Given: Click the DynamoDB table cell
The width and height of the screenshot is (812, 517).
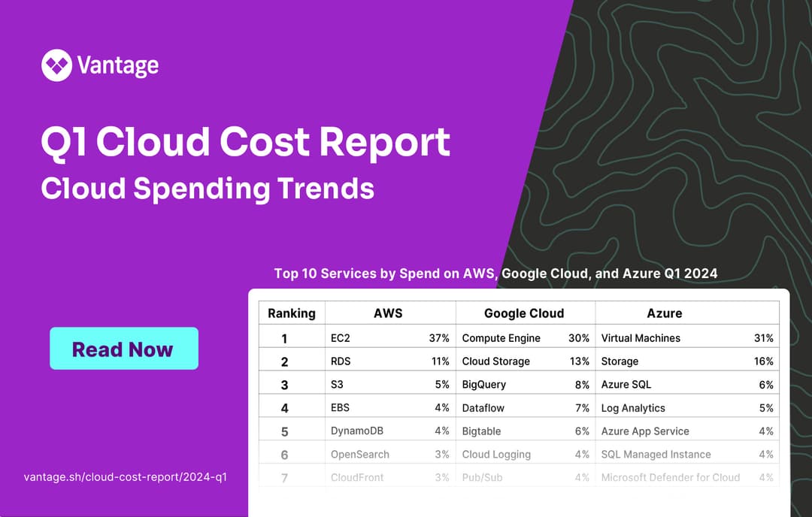Looking at the screenshot, I should 357,431.
